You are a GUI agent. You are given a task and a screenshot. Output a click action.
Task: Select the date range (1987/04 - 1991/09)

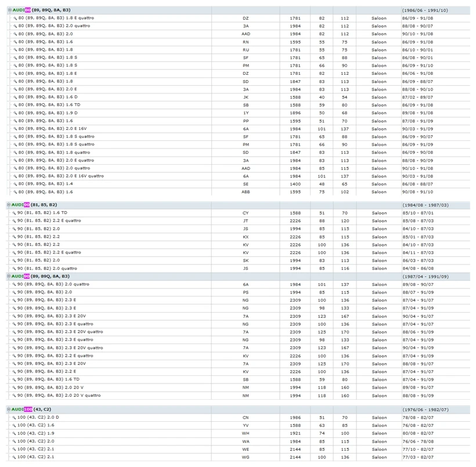click(425, 277)
